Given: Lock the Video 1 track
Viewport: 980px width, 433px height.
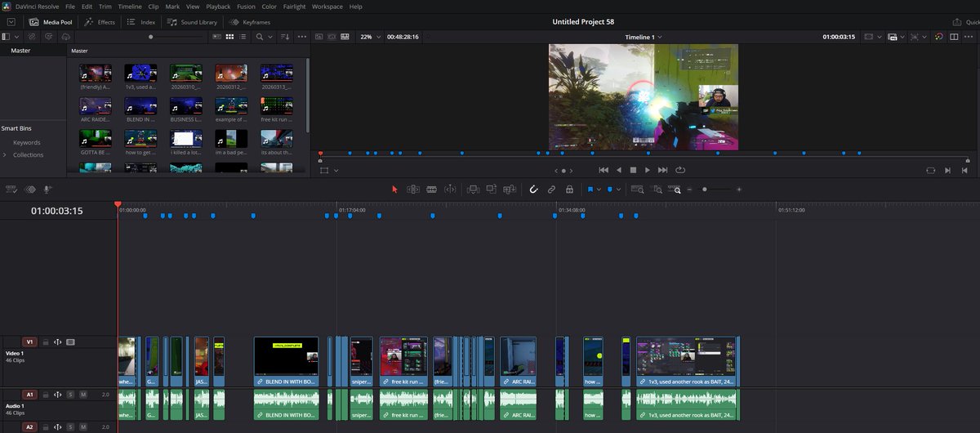Looking at the screenshot, I should click(x=46, y=341).
